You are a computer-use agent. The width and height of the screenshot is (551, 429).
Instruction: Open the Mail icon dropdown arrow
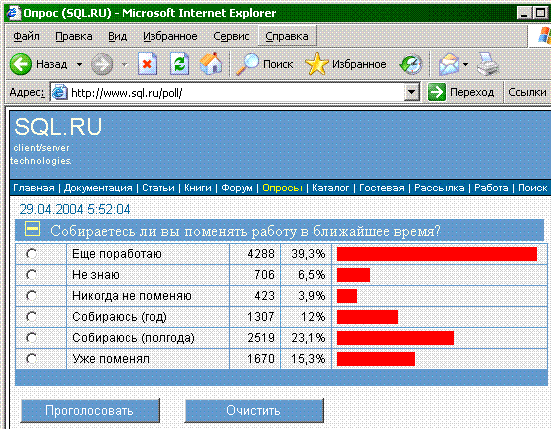pyautogui.click(x=466, y=64)
